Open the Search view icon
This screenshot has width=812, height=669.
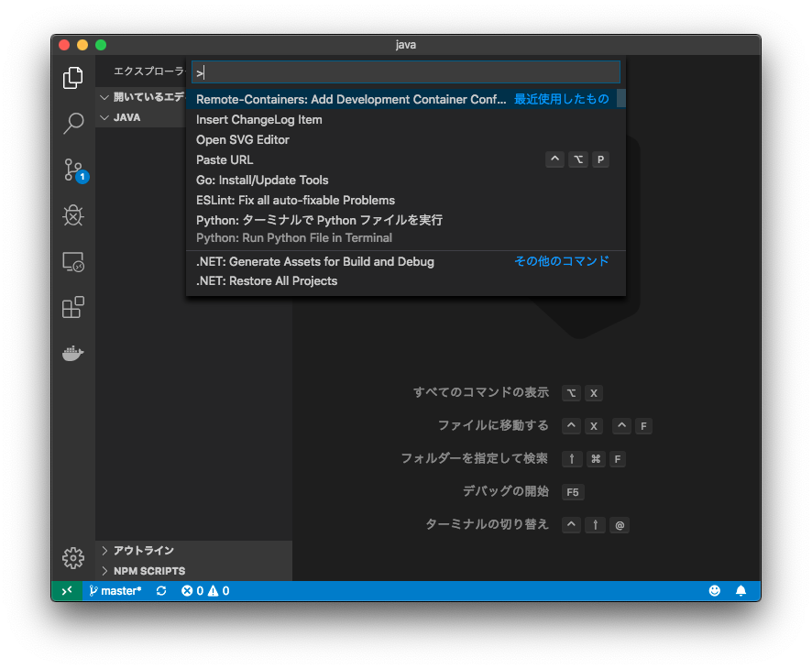(73, 123)
